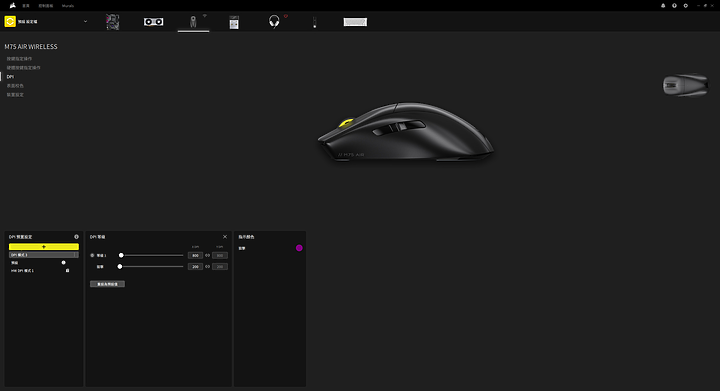Switch to the front-view mouse thumbnail

[685, 85]
